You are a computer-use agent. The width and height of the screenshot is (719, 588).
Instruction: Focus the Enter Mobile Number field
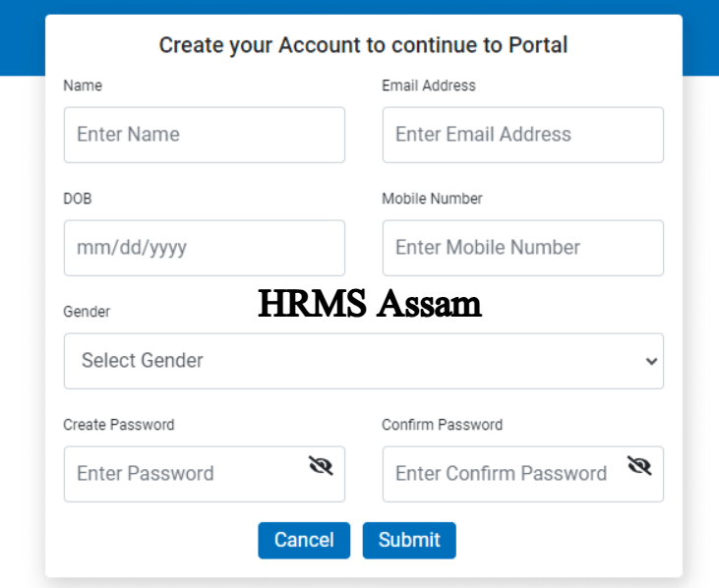point(523,248)
